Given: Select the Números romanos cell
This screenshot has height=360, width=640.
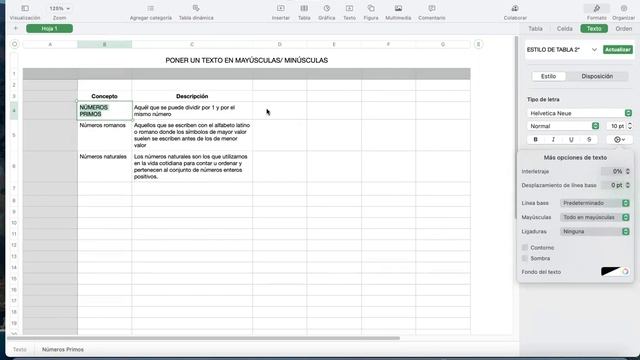Looking at the screenshot, I should 104,135.
